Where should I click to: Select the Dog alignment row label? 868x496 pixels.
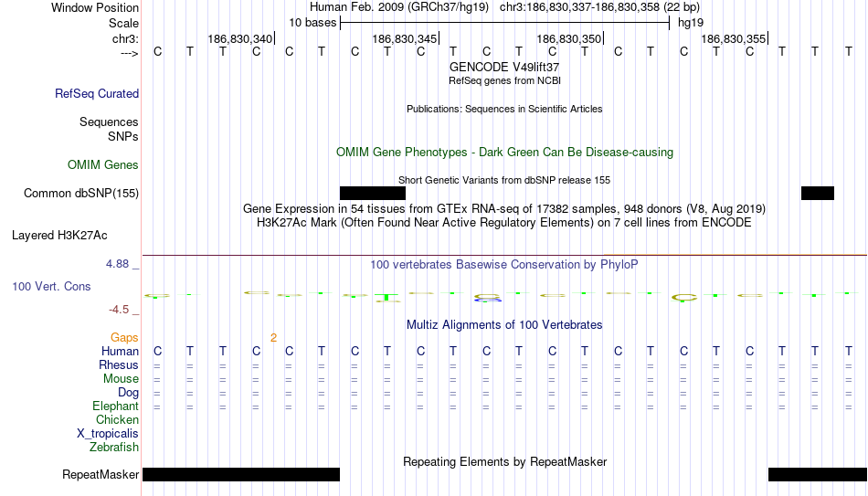(129, 393)
